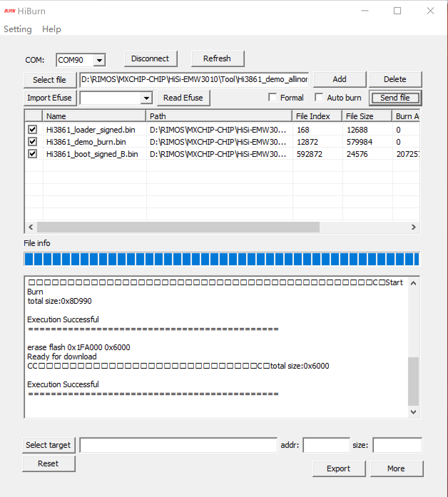Click the file list left scroll arrow
The height and width of the screenshot is (497, 448).
coord(31,227)
